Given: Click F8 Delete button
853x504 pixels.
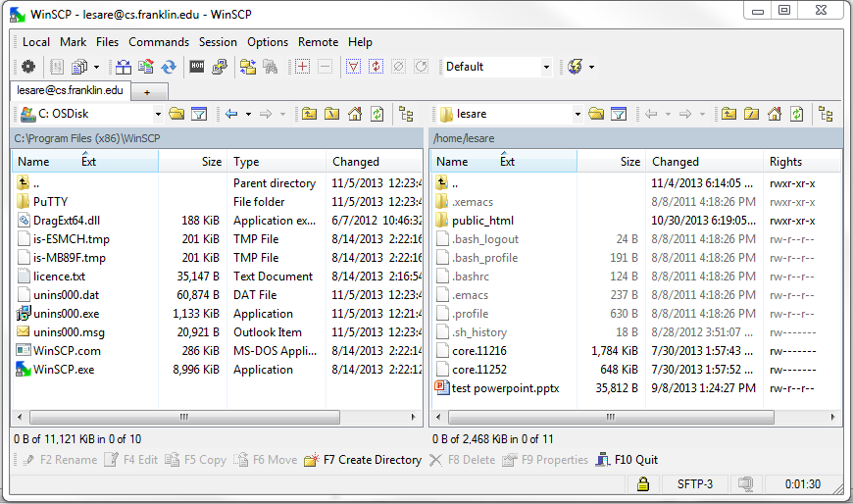Looking at the screenshot, I should tap(462, 460).
